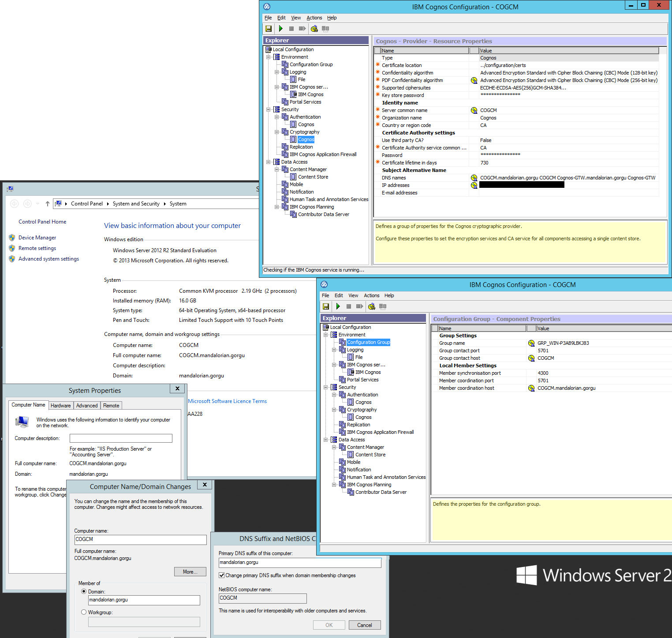Click green Start icon in lower Cognos toolbar
Viewport: 672px width, 638px height.
[x=338, y=306]
